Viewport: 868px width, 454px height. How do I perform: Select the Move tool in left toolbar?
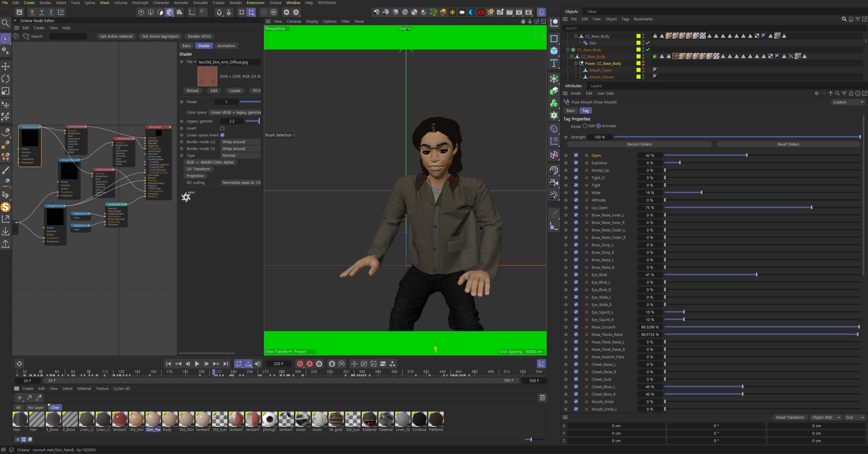click(5, 66)
